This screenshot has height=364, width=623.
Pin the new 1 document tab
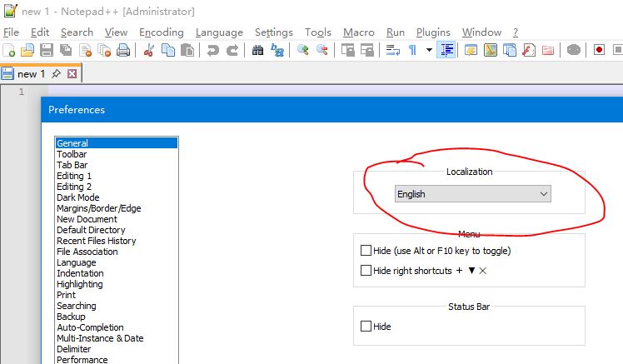click(x=56, y=74)
